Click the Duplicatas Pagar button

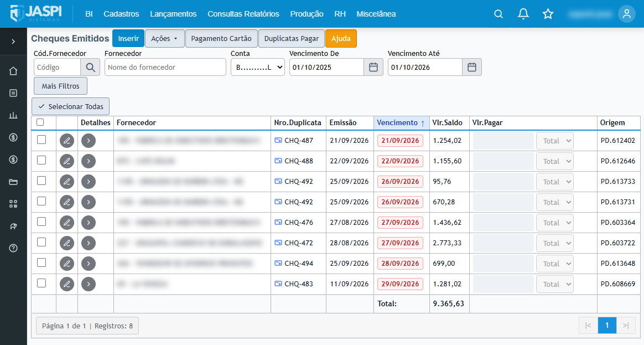point(292,39)
